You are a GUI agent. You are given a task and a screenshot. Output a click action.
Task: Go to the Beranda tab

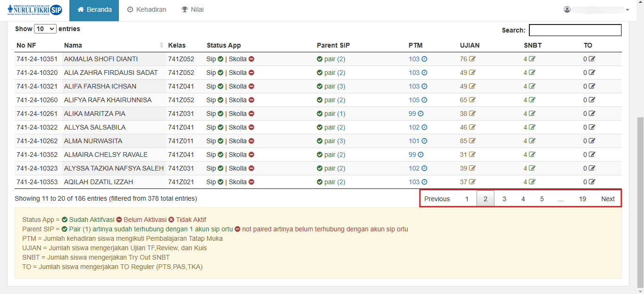click(94, 10)
